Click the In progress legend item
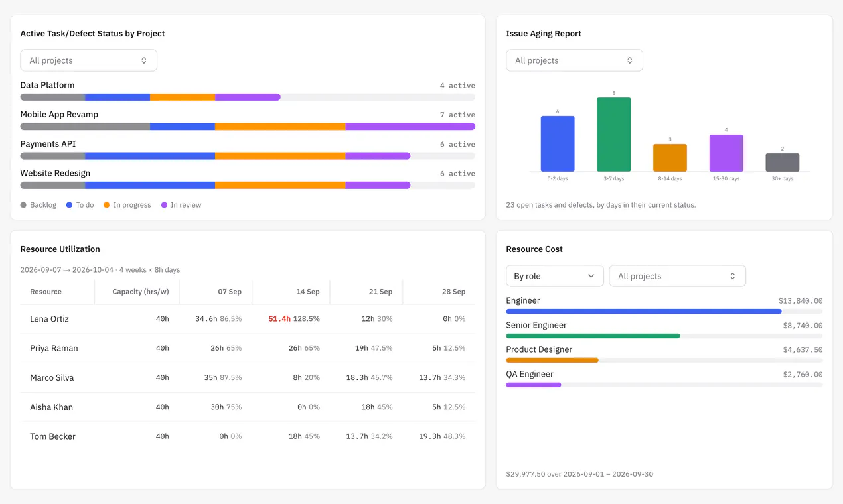 tap(127, 205)
